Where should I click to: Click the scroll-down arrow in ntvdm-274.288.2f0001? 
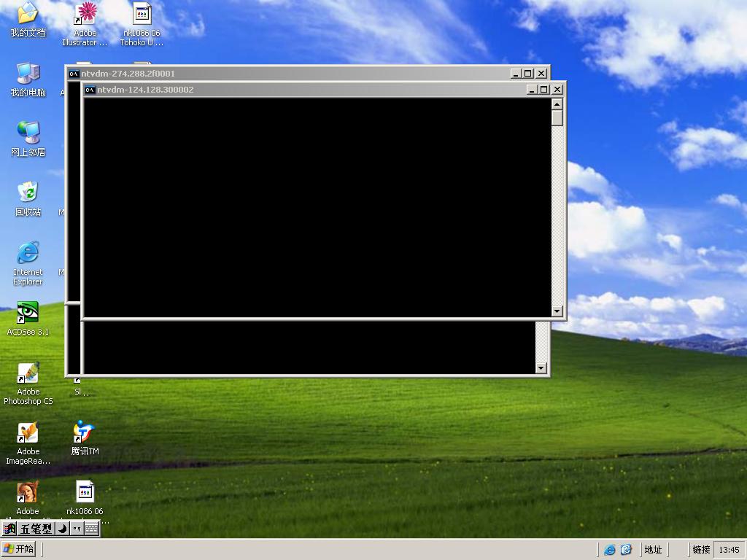541,367
